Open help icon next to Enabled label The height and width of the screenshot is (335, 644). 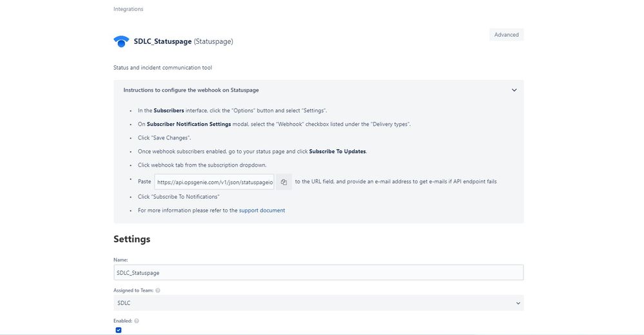pyautogui.click(x=137, y=321)
